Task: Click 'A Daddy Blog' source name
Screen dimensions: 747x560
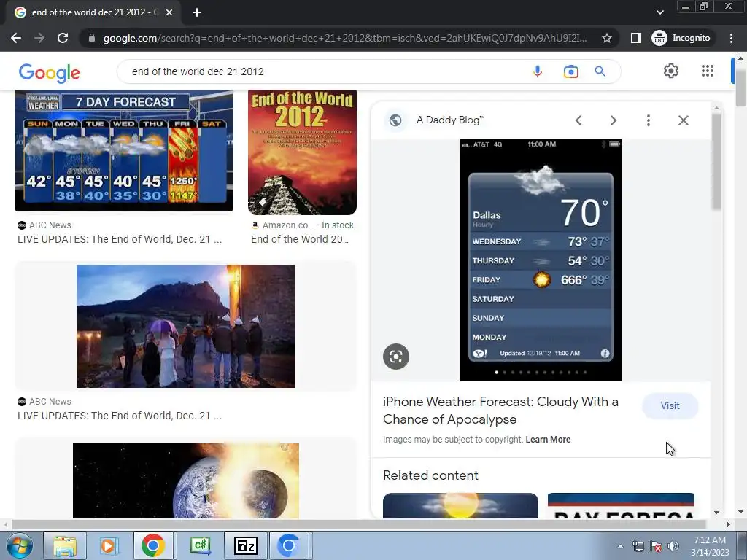Action: point(450,120)
